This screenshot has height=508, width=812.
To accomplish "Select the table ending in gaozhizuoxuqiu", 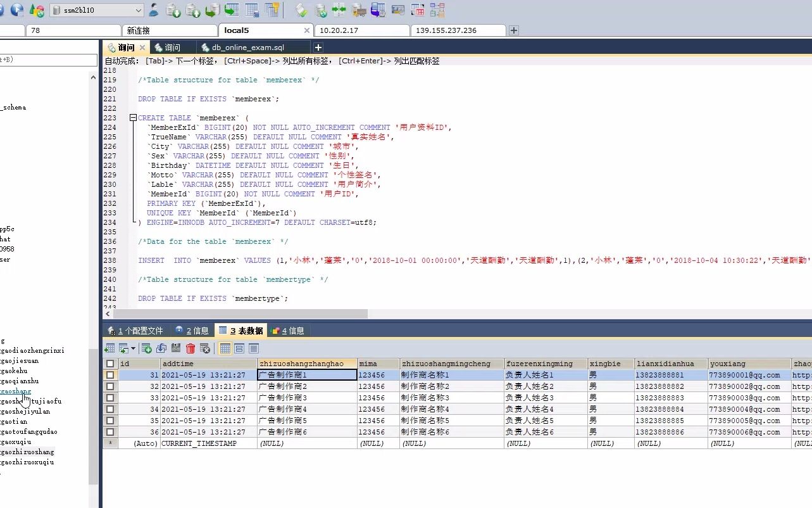I will tap(27, 462).
